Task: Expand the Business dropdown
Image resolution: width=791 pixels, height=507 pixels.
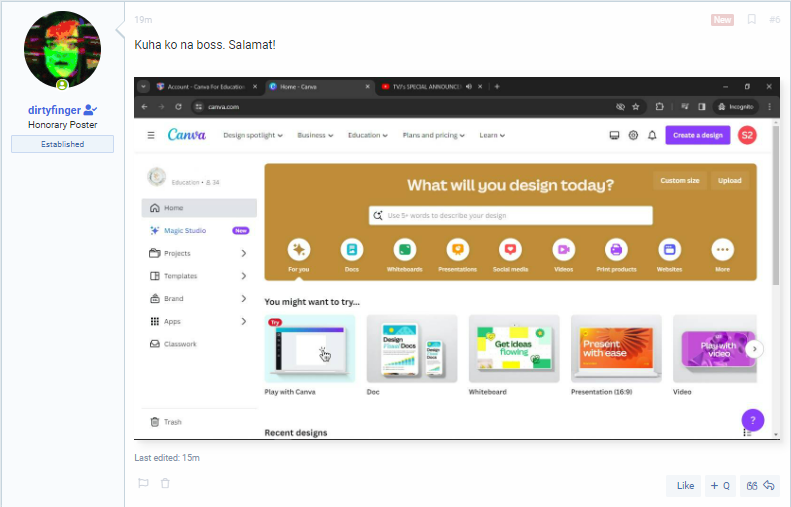Action: pyautogui.click(x=315, y=135)
